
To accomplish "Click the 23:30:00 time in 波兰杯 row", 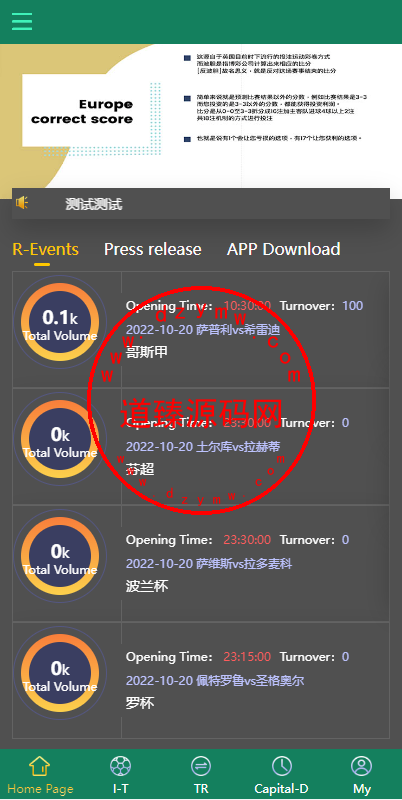I will click(247, 540).
